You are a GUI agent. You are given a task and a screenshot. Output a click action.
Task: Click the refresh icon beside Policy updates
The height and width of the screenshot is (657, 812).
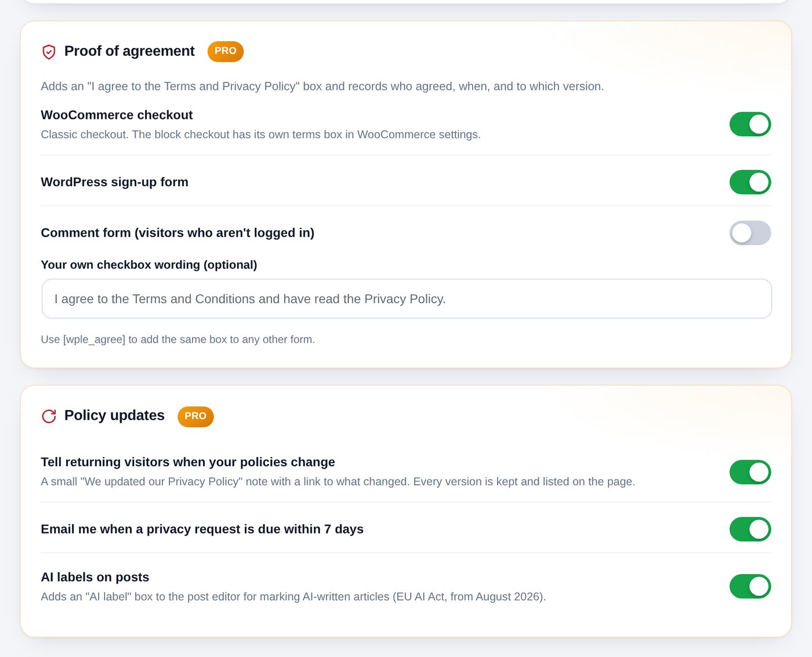coord(49,416)
